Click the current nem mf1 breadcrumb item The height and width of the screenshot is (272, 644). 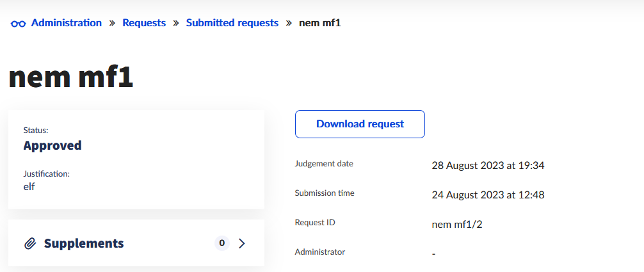point(320,23)
